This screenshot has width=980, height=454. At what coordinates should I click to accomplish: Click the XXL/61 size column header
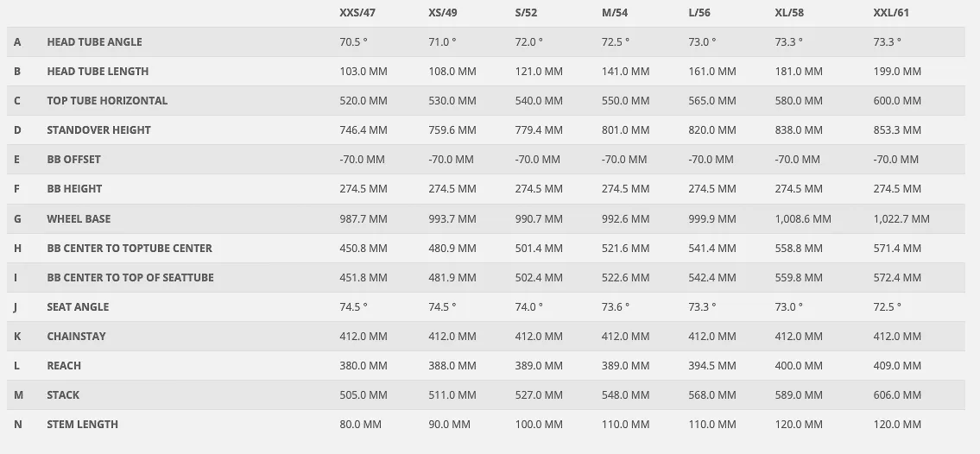click(891, 13)
